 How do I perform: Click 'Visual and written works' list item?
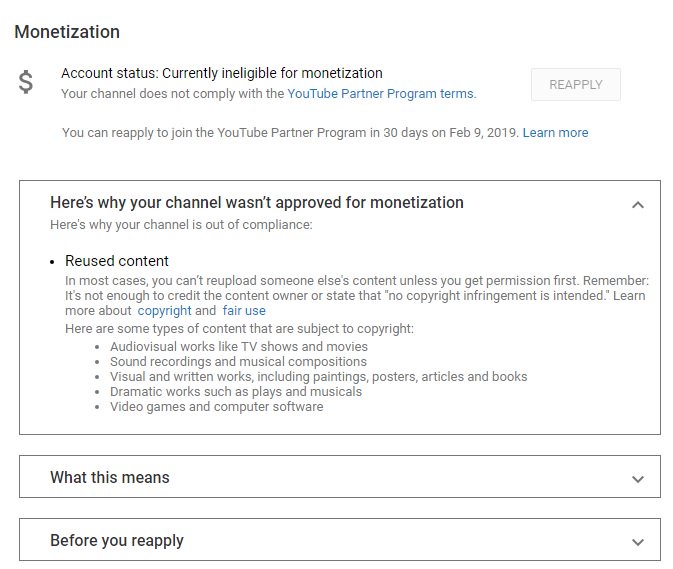point(318,376)
